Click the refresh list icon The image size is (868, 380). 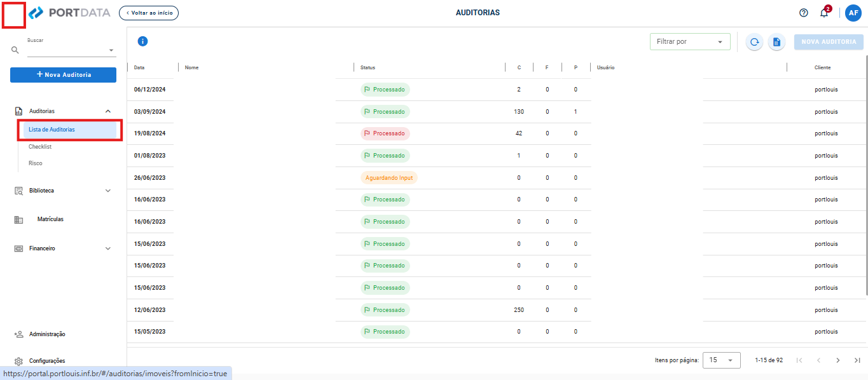coord(754,42)
